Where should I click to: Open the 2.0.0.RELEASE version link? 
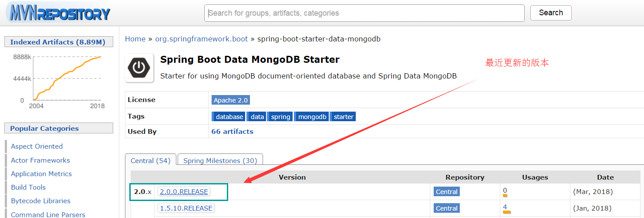tap(184, 191)
